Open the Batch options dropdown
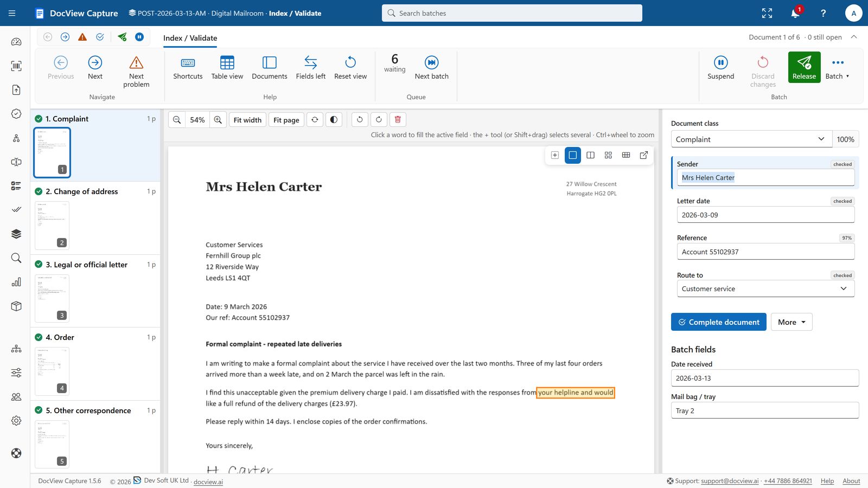This screenshot has height=488, width=868. click(x=838, y=68)
